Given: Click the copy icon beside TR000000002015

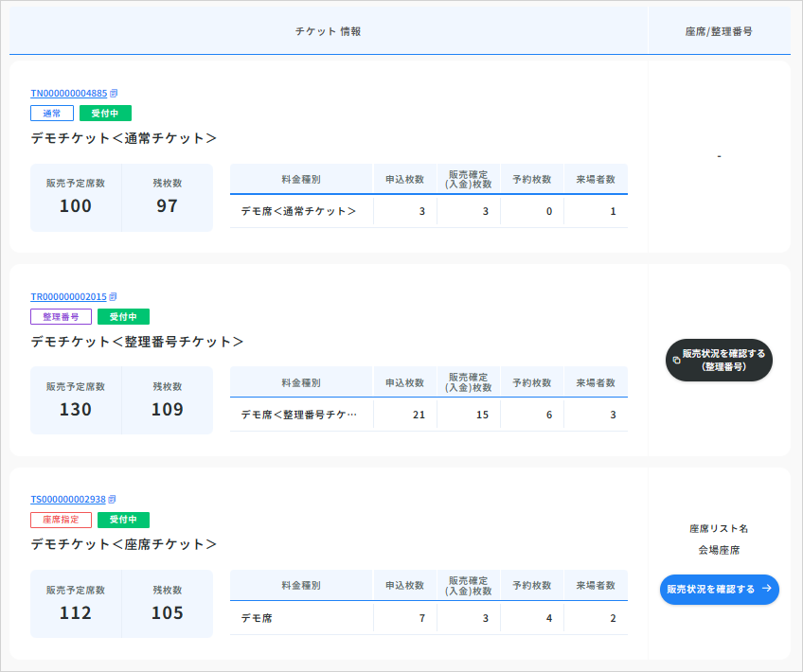Looking at the screenshot, I should [114, 296].
